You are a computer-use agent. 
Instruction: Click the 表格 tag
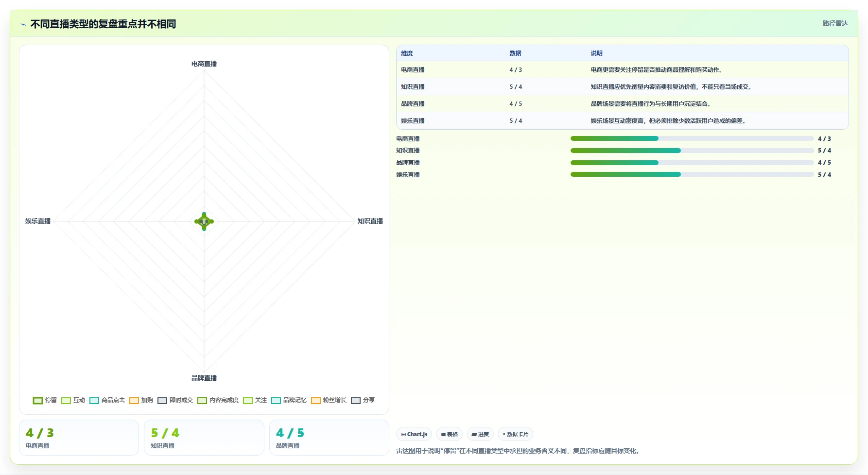coord(449,434)
